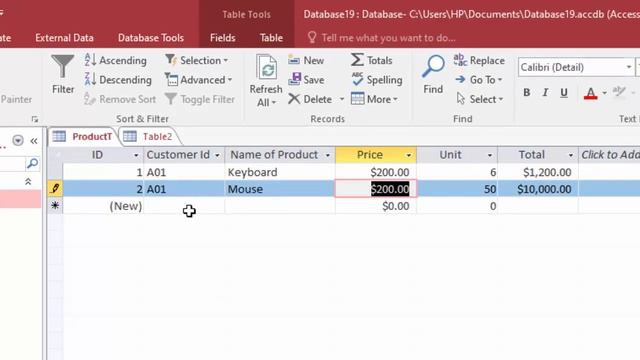Viewport: 640px width, 360px height.
Task: Open the Price column filter arrow
Action: click(x=408, y=156)
